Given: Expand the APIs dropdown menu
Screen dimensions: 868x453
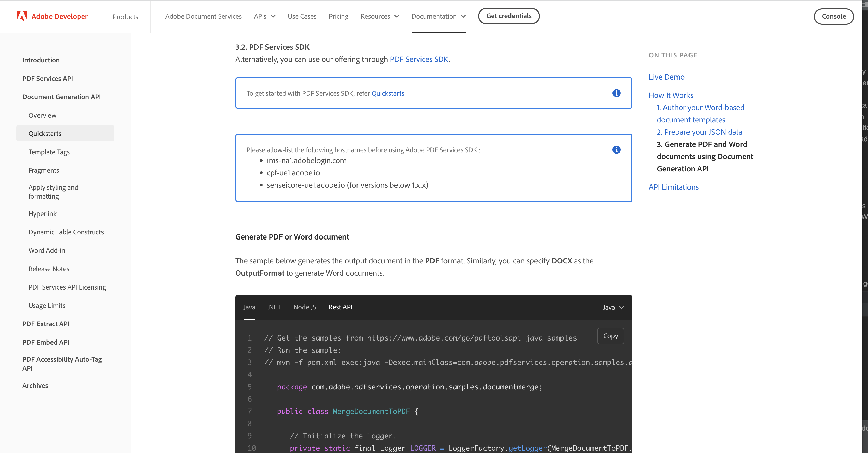Looking at the screenshot, I should [x=264, y=16].
